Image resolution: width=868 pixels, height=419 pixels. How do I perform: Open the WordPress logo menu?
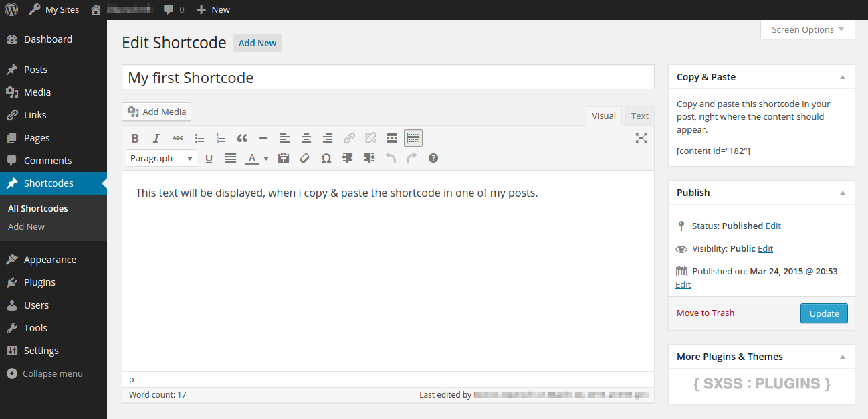click(x=11, y=9)
